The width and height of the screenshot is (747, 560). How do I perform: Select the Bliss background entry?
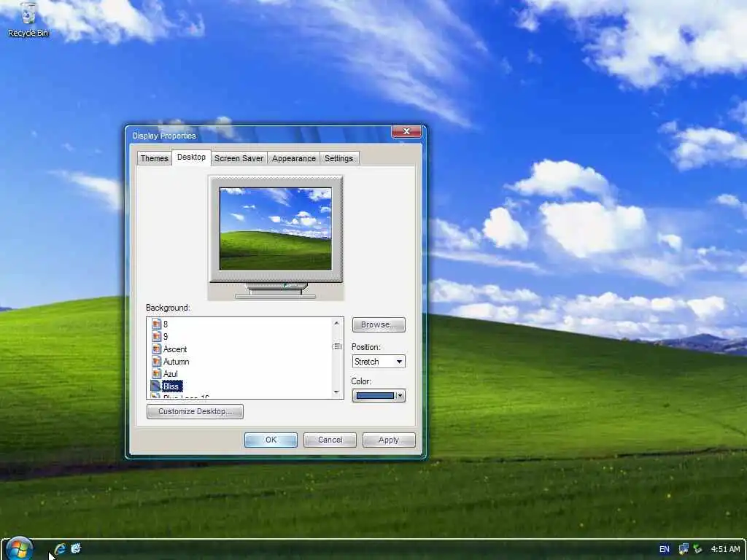[x=171, y=386]
